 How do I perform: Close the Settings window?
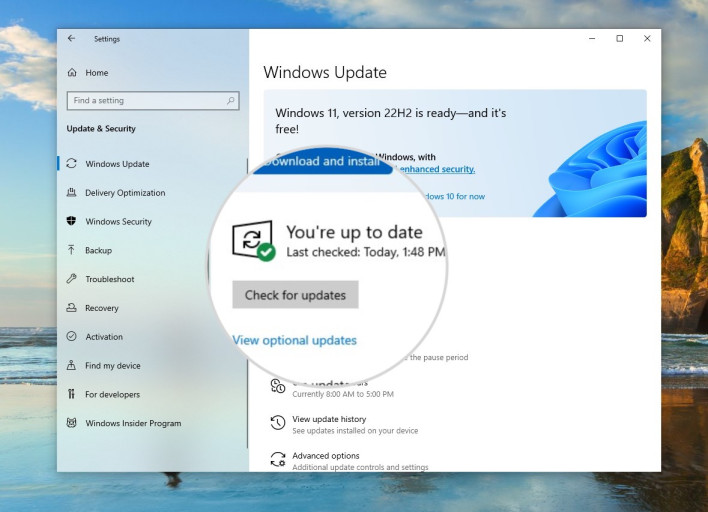tap(647, 39)
